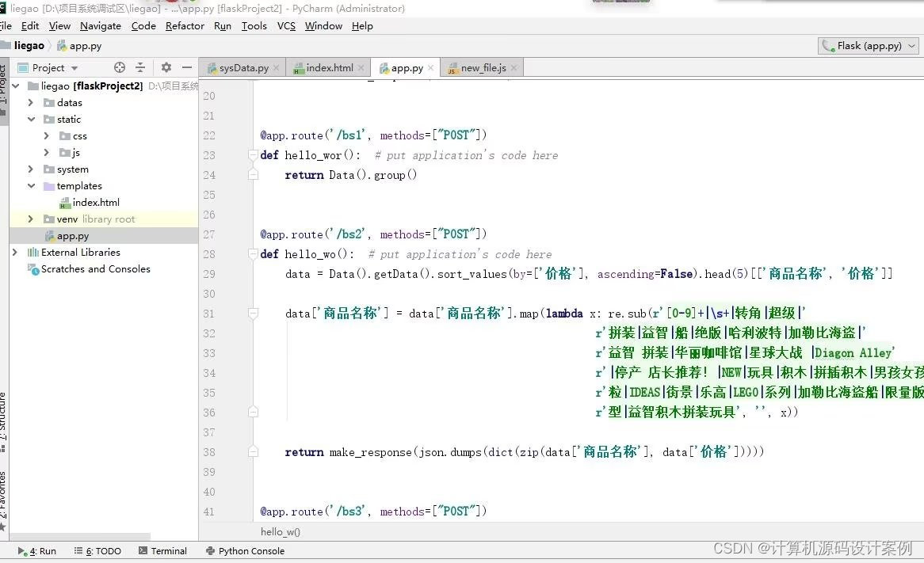Place cursor on 'return Data().group()' line

point(350,175)
